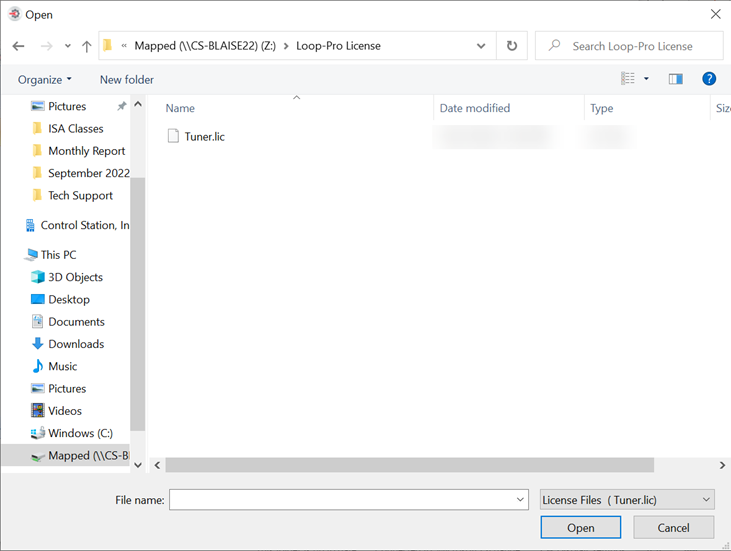Click the Downloads arrow icon
The width and height of the screenshot is (731, 551).
[x=37, y=344]
